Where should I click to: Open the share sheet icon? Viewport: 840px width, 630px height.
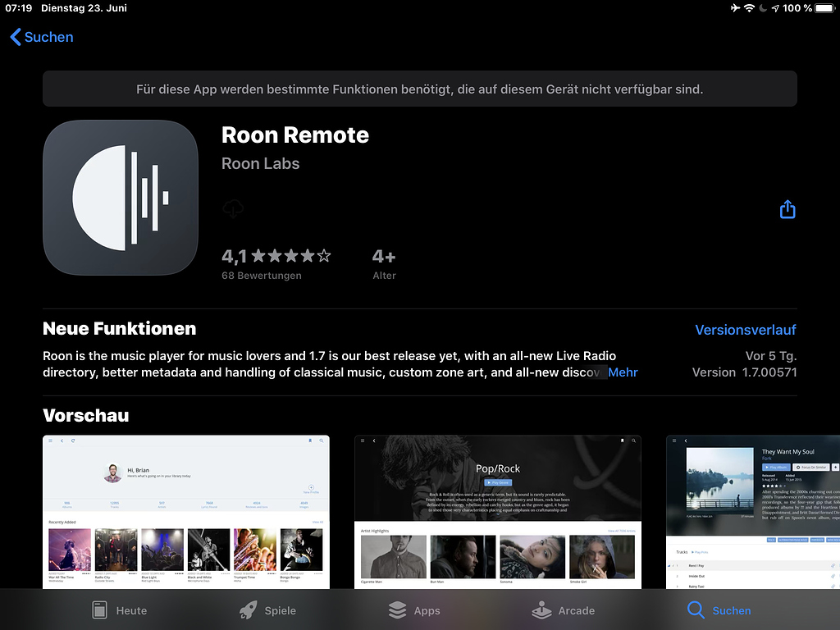coord(787,209)
